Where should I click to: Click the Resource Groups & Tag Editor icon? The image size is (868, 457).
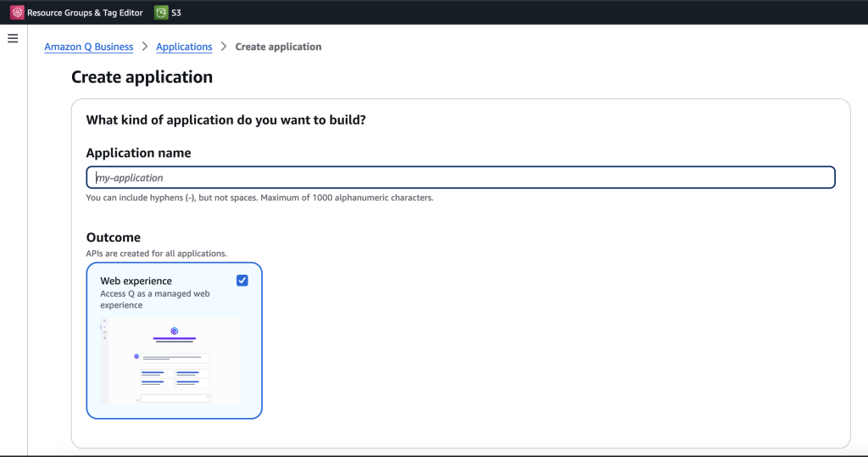pyautogui.click(x=17, y=12)
